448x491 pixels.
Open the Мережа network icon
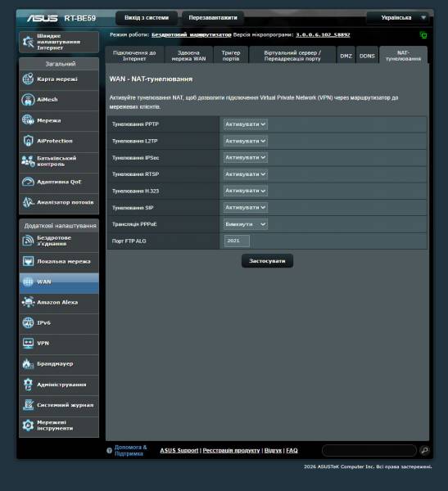(x=28, y=120)
